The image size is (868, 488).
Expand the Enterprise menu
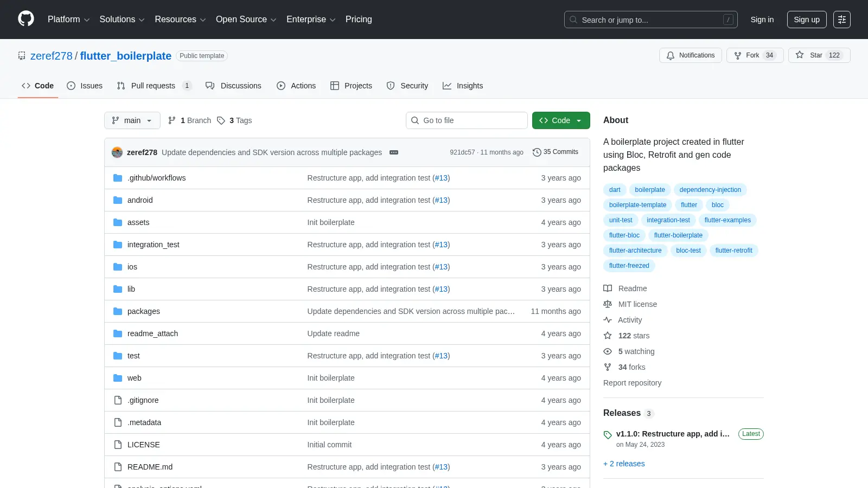pyautogui.click(x=311, y=20)
